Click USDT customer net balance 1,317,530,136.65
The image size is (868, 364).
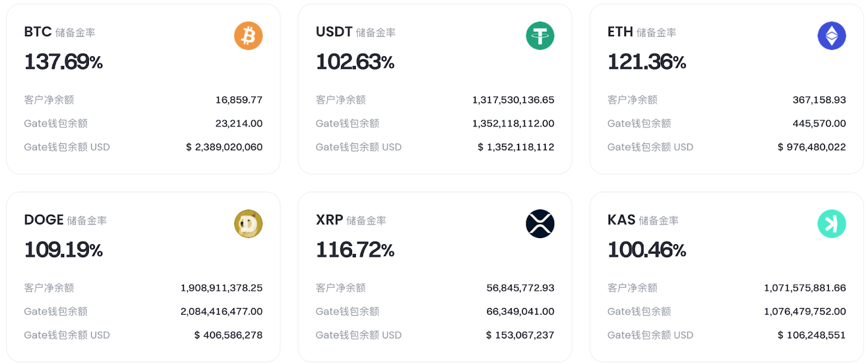pos(513,100)
